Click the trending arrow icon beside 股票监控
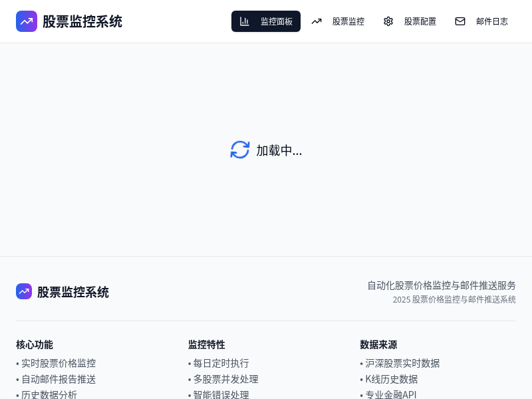This screenshot has height=399, width=532. click(317, 21)
